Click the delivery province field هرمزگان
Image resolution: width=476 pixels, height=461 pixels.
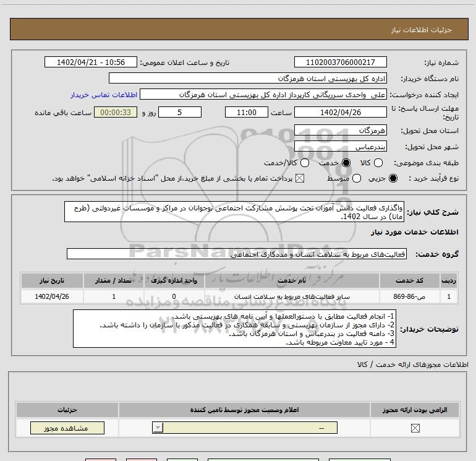pos(340,131)
